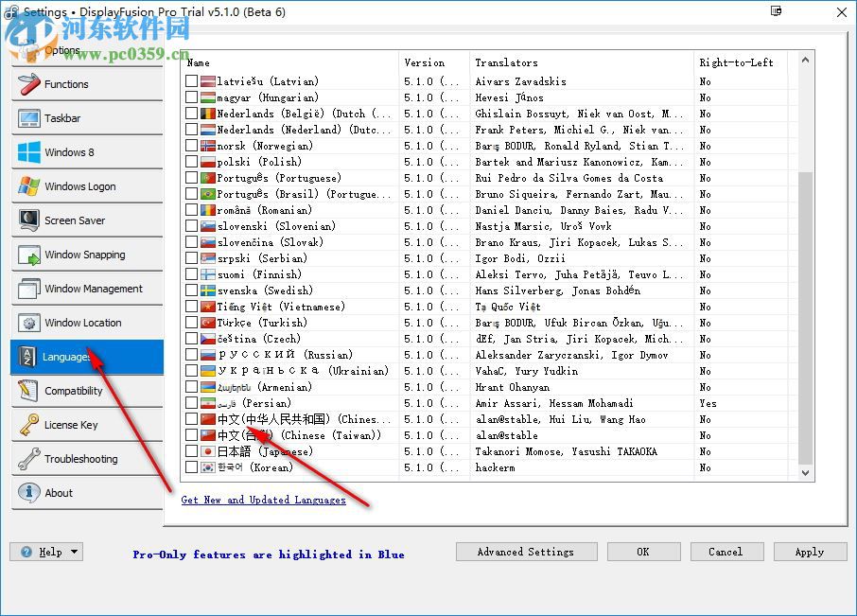Tick the Slovenian language checkbox
The width and height of the screenshot is (857, 616).
click(191, 226)
